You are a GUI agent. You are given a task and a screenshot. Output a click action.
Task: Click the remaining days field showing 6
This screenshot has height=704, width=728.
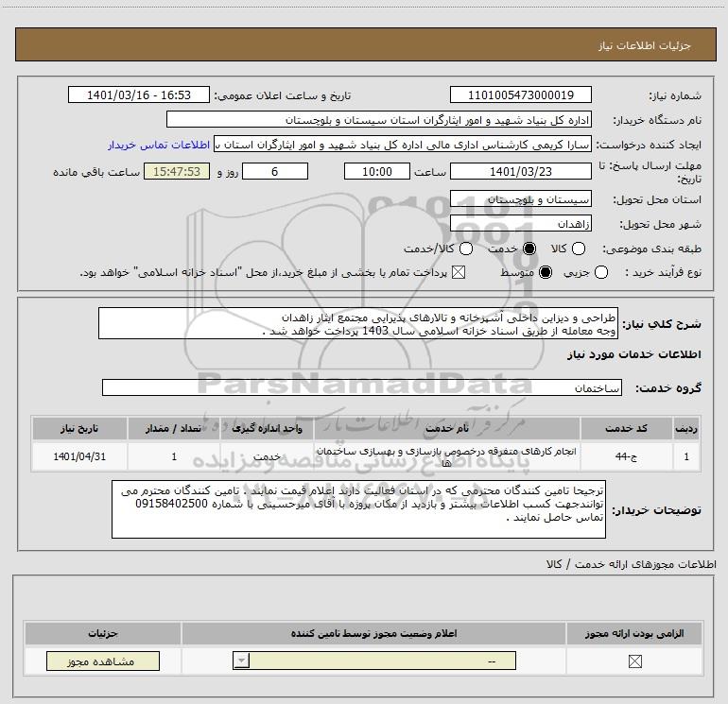[275, 171]
